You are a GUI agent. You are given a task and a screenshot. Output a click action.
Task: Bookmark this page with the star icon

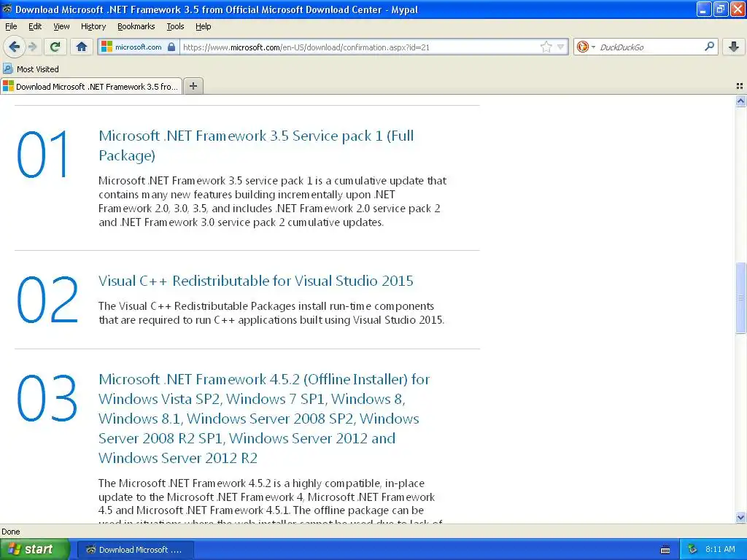pos(546,47)
